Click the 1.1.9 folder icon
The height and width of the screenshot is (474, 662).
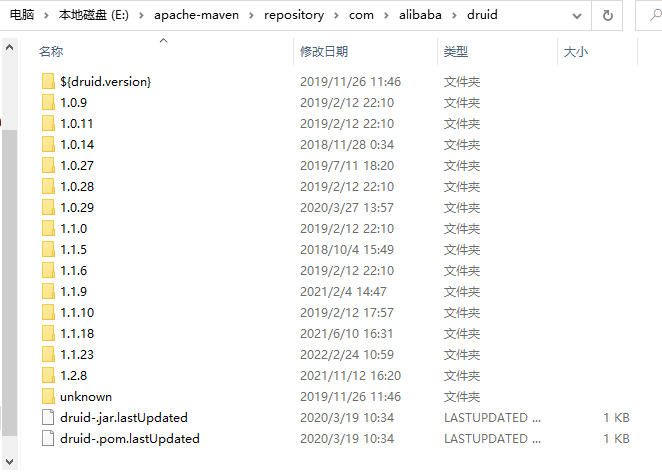(x=48, y=292)
